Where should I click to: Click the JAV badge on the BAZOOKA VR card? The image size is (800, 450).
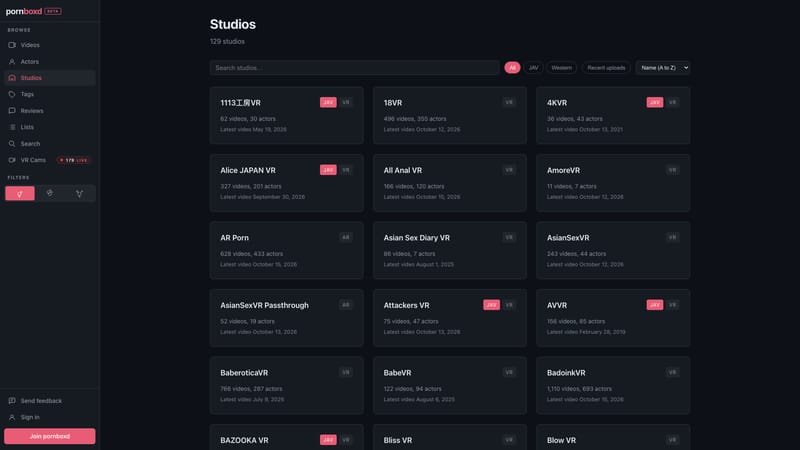[x=328, y=439]
